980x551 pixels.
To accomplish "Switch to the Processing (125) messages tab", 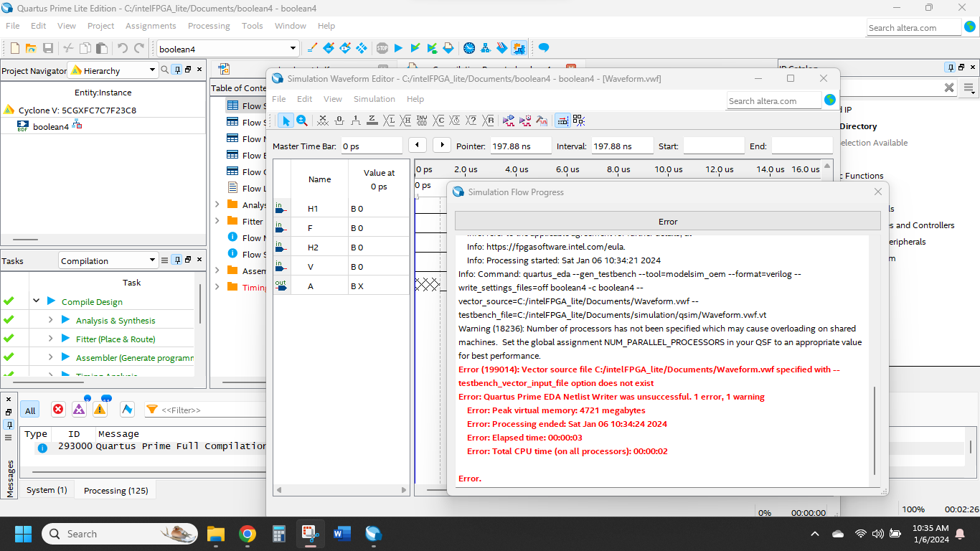I will (x=116, y=490).
